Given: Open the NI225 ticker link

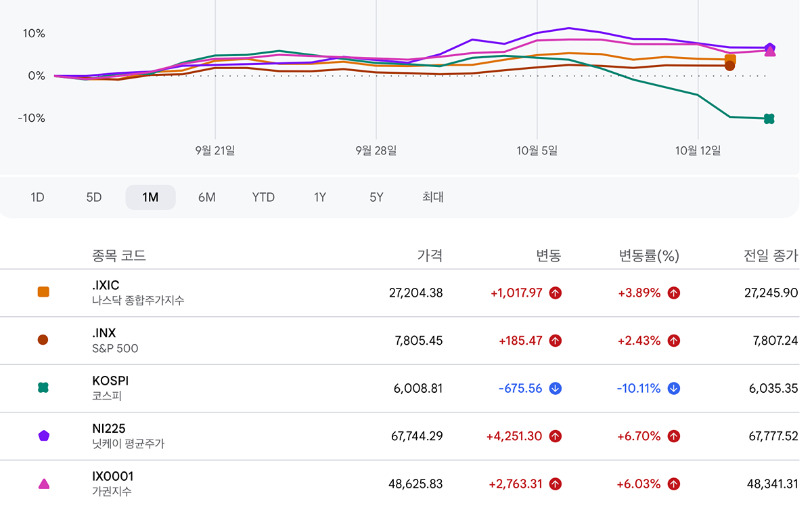Looking at the screenshot, I should pos(109,429).
